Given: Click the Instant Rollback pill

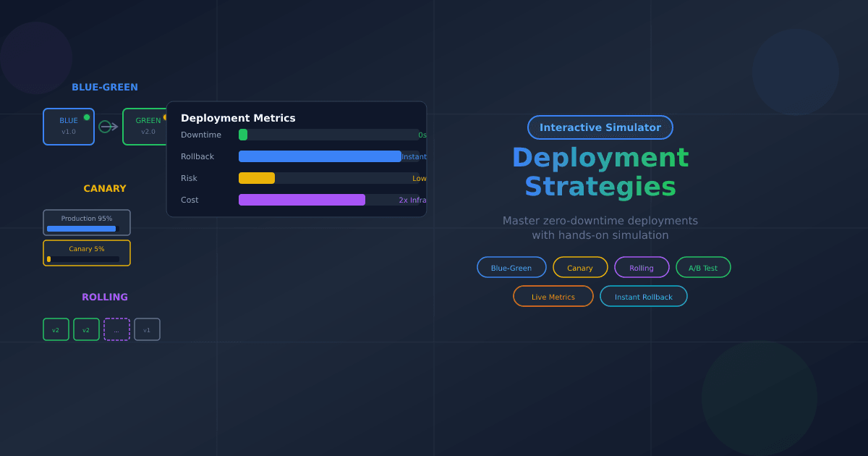Looking at the screenshot, I should 643,296.
